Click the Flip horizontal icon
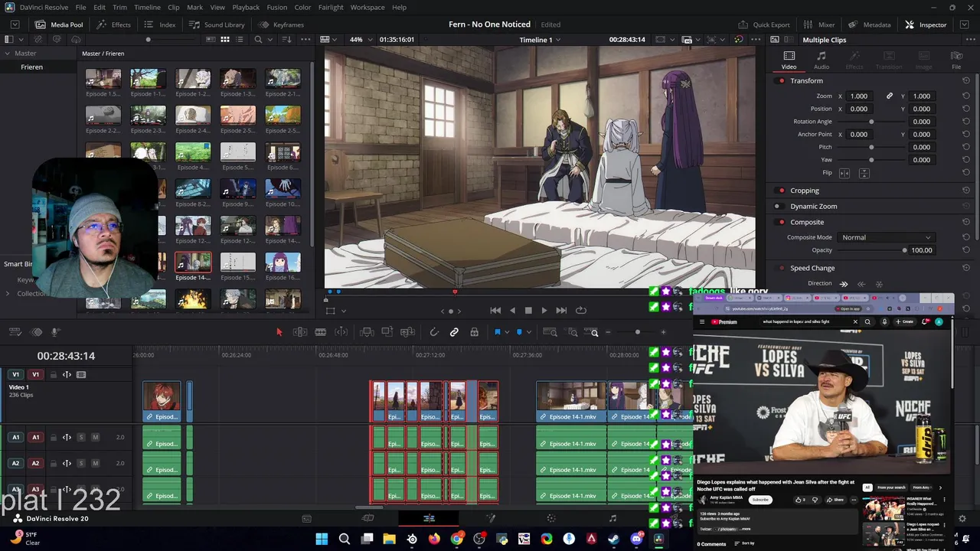Image resolution: width=980 pixels, height=551 pixels. point(844,173)
